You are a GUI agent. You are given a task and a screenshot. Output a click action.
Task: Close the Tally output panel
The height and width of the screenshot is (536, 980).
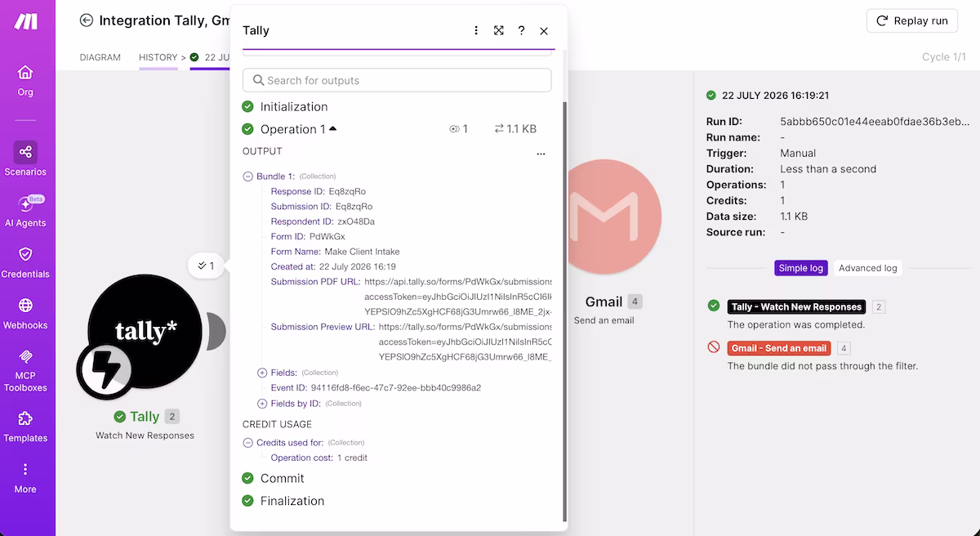544,31
